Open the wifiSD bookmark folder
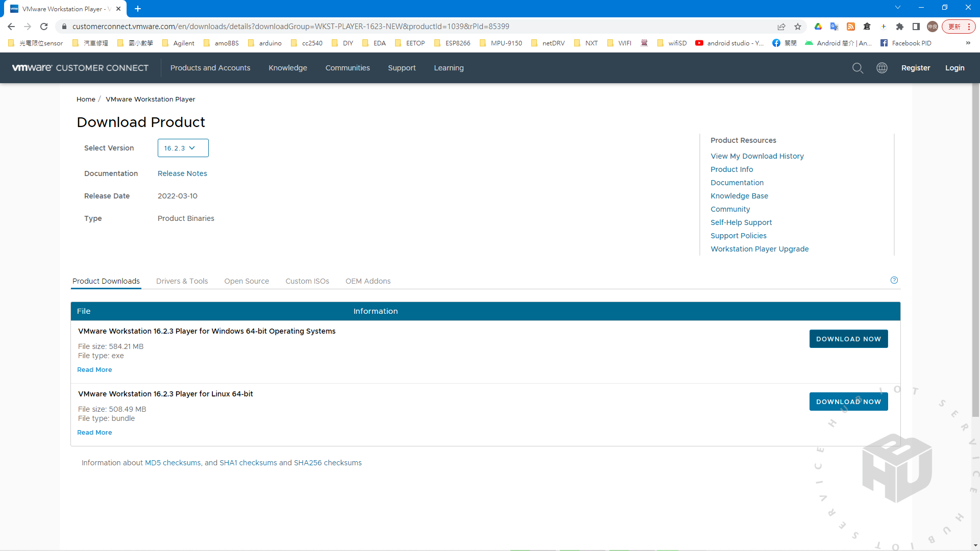The image size is (980, 551). 672,43
